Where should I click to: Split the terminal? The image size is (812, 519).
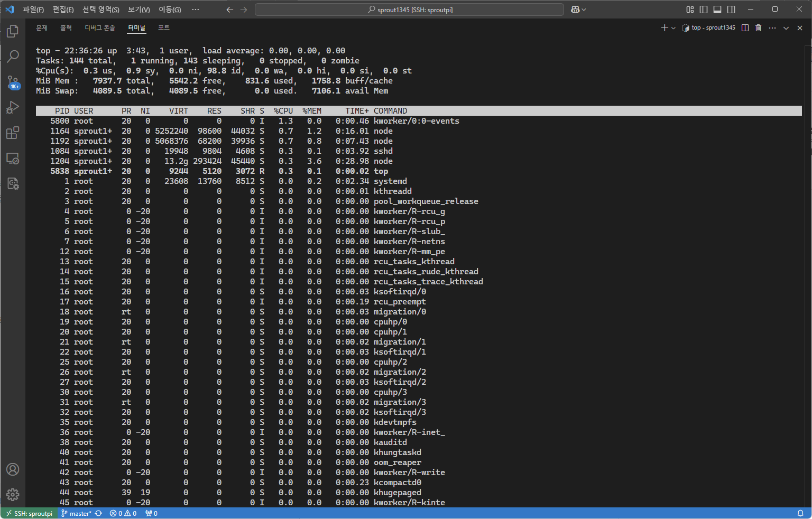pos(745,28)
